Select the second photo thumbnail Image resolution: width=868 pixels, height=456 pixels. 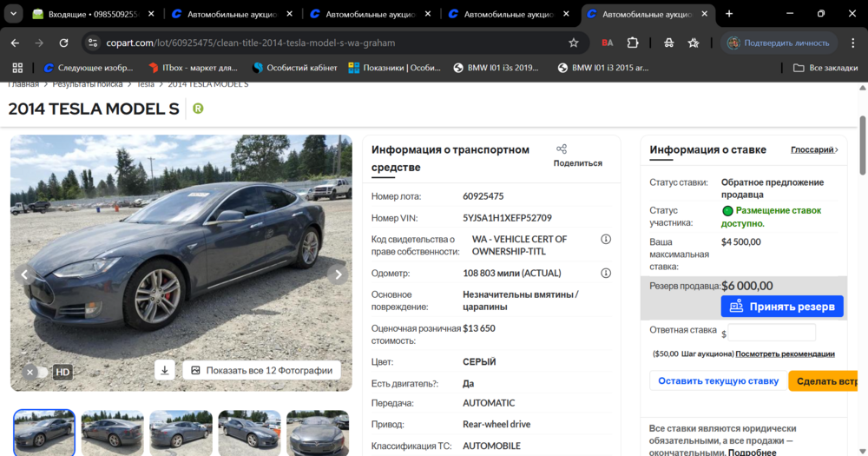tap(112, 432)
